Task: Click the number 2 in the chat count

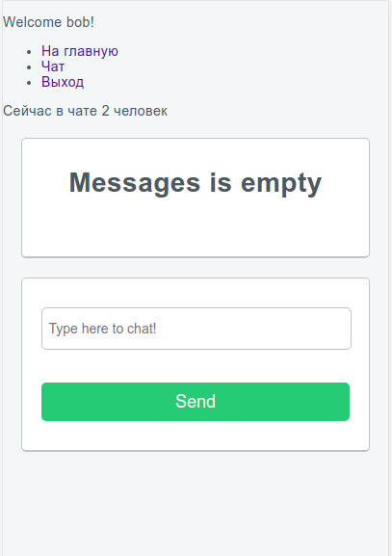Action: click(x=105, y=111)
